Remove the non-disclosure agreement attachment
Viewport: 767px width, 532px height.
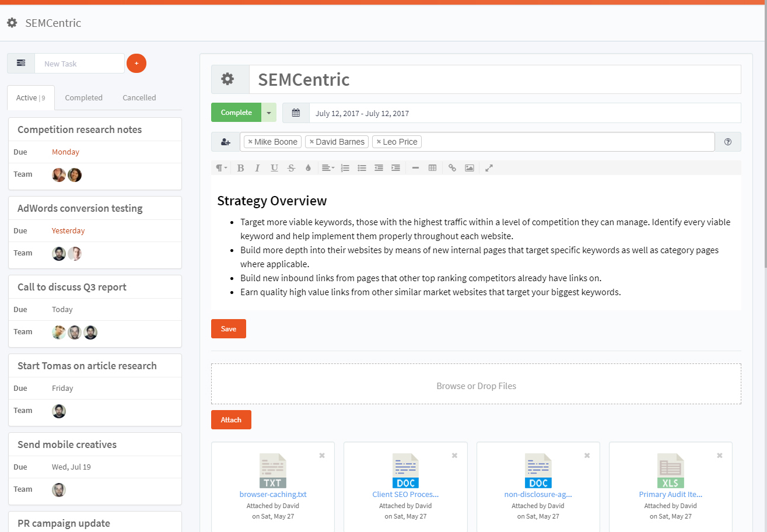(587, 456)
